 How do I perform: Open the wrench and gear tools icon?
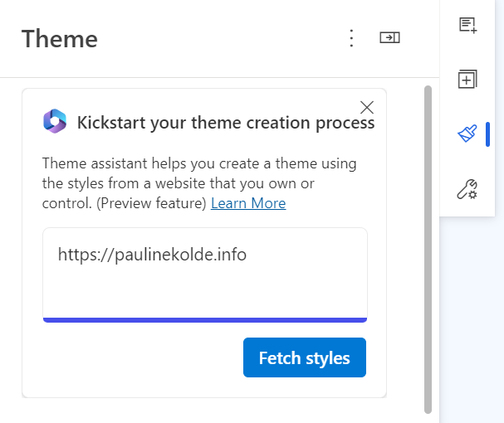[467, 189]
